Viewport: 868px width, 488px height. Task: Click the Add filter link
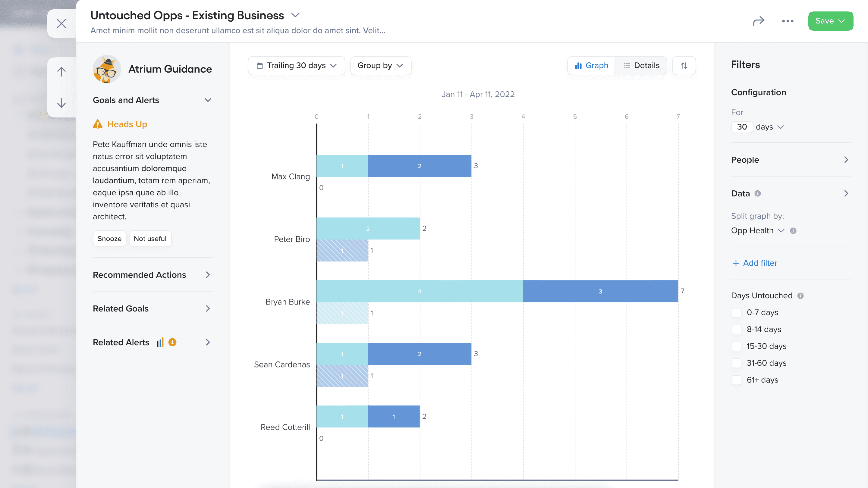[755, 263]
